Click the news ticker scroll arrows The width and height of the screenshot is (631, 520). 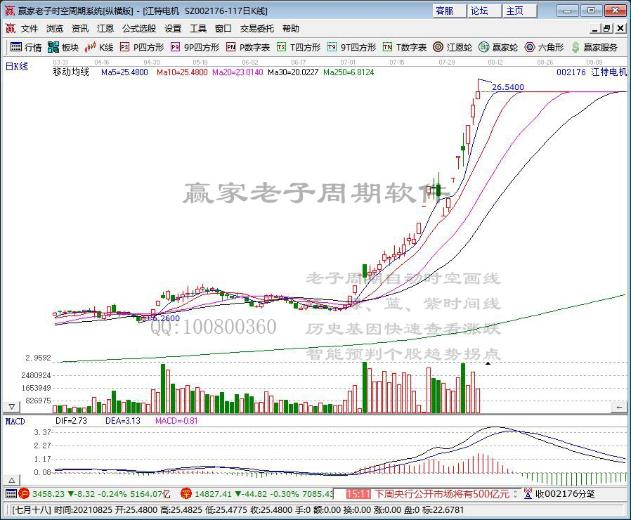516,493
